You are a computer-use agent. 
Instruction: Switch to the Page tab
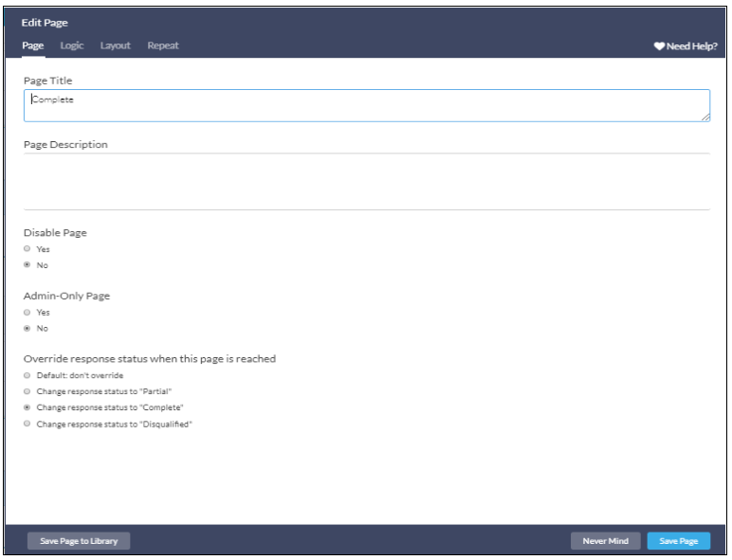[32, 45]
